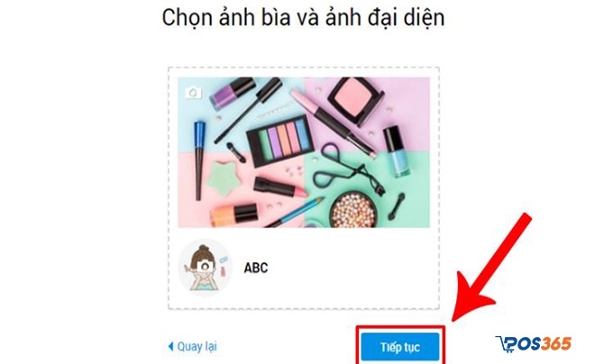Select the cartoon girl profile avatar

pos(206,267)
